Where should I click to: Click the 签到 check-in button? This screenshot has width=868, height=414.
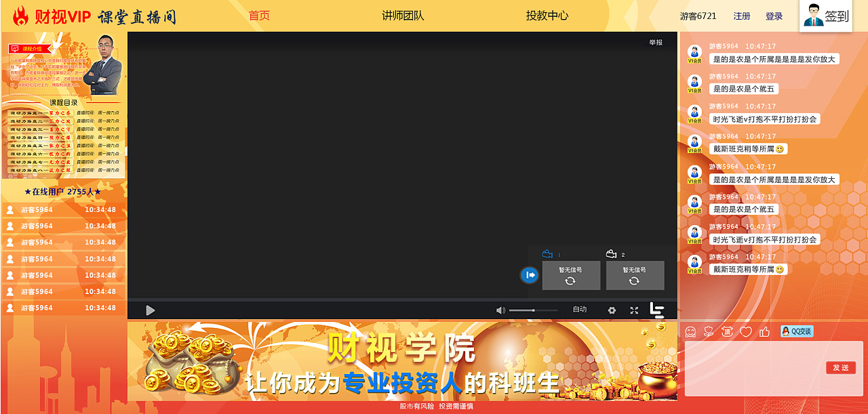click(x=825, y=14)
